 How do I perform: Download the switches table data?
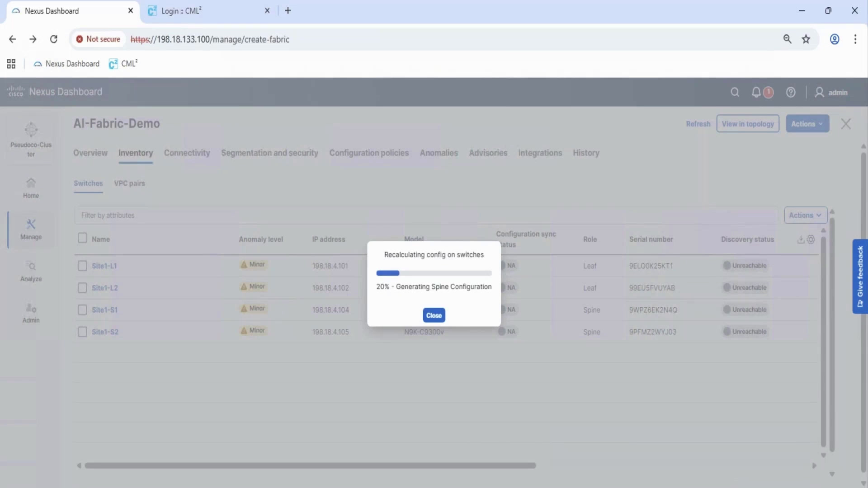coord(800,239)
